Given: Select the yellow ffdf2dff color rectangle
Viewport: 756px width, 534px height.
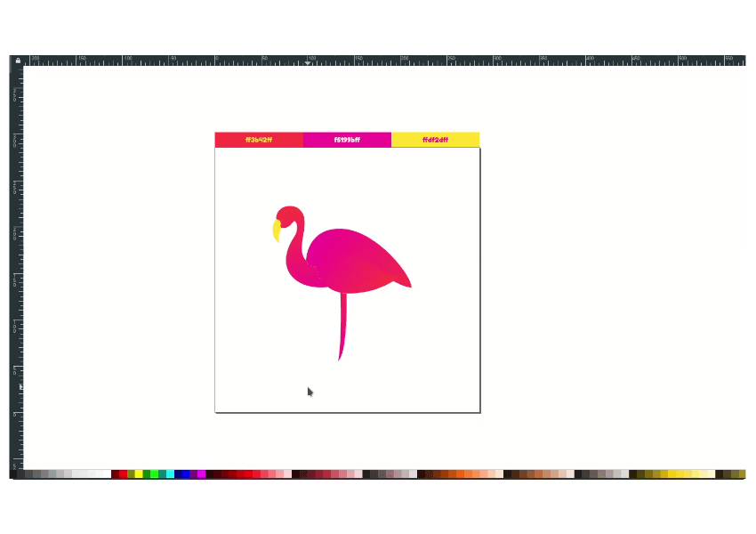Looking at the screenshot, I should (436, 140).
